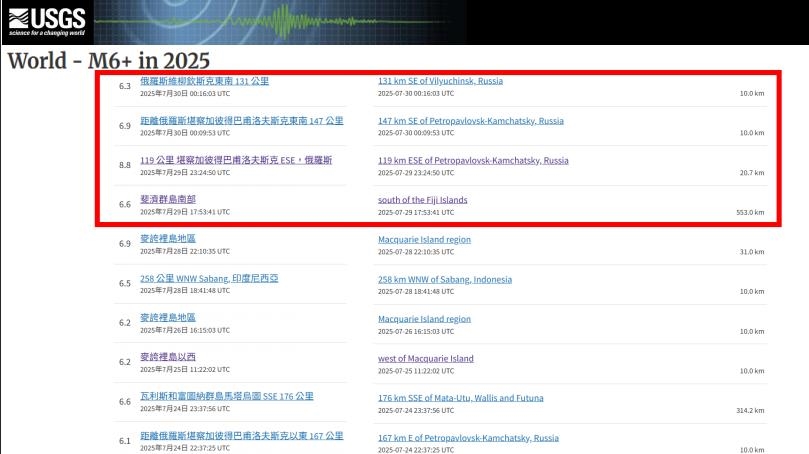The height and width of the screenshot is (454, 809).
Task: Select timestamp '2025-07-28 18:41:48 UTC'
Action: point(416,291)
